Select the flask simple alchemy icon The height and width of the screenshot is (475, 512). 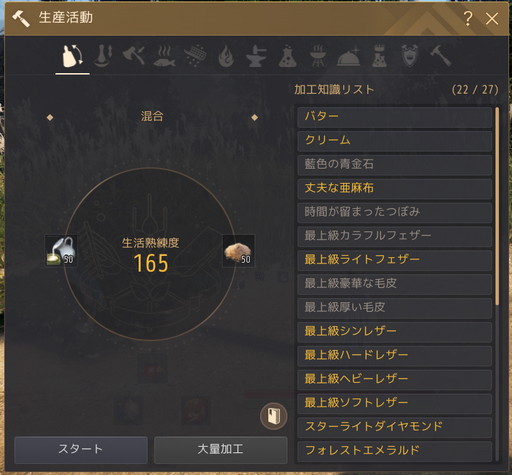tap(287, 56)
